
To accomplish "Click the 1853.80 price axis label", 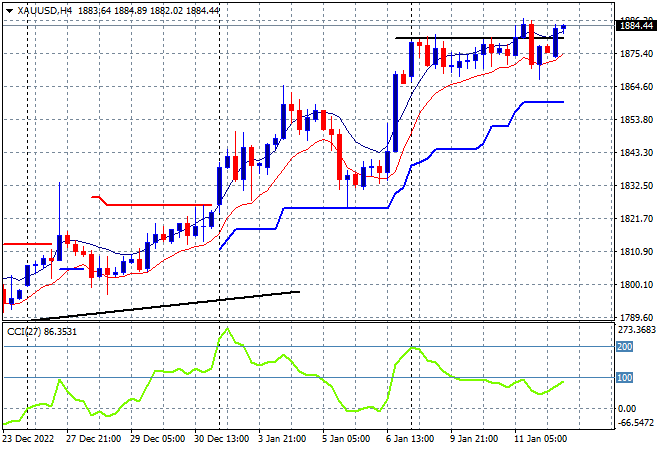I will pyautogui.click(x=636, y=120).
